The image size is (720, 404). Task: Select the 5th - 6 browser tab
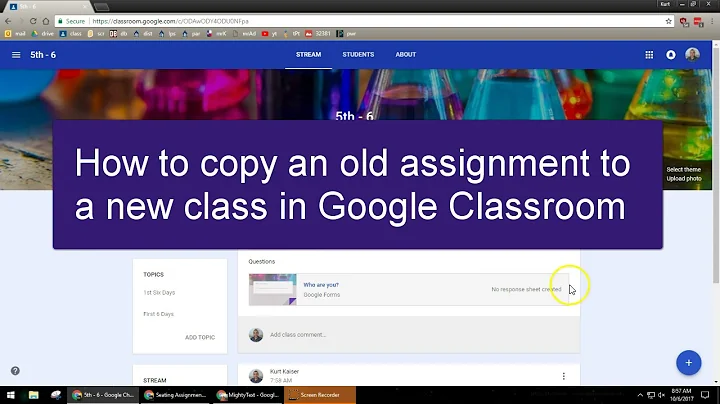coord(46,6)
